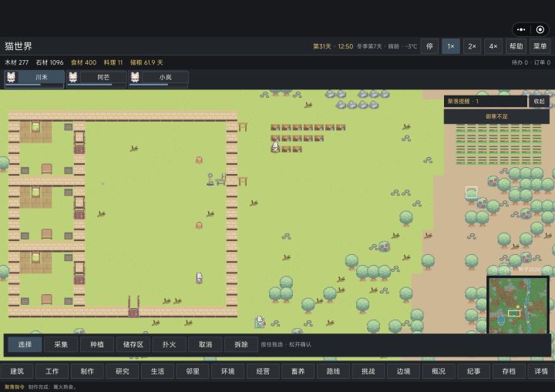Select the 小岚 cat name card
Screen dimensions: 555x392
point(165,77)
